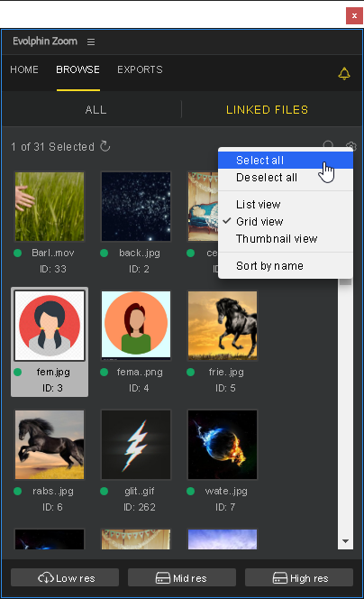This screenshot has width=364, height=599.
Task: Select the rabs..jpg horse thumbnail
Action: coord(50,445)
